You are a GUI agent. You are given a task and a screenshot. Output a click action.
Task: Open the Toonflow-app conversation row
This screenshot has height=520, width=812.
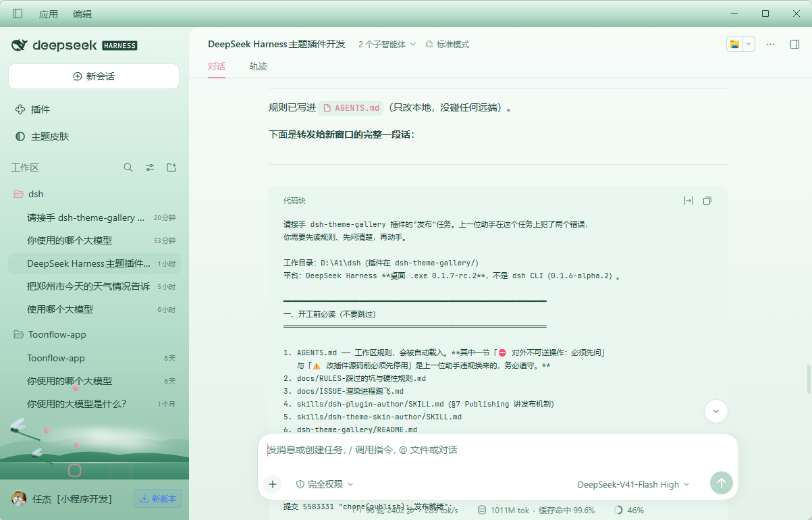pos(94,358)
